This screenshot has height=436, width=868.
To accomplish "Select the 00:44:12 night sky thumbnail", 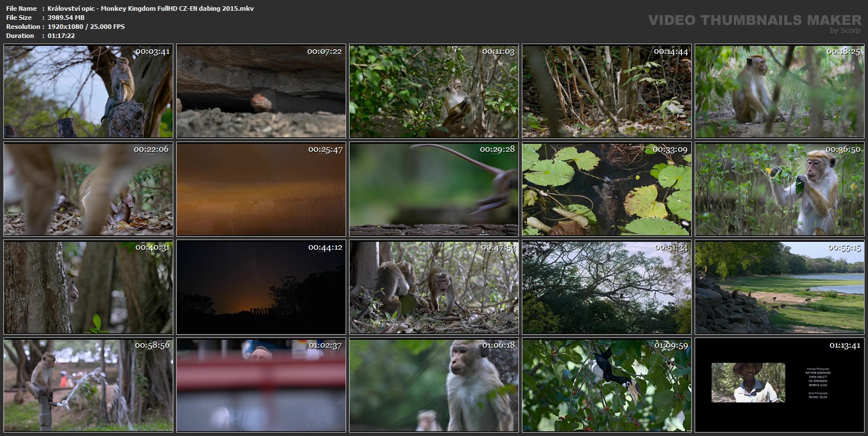I will tap(261, 287).
